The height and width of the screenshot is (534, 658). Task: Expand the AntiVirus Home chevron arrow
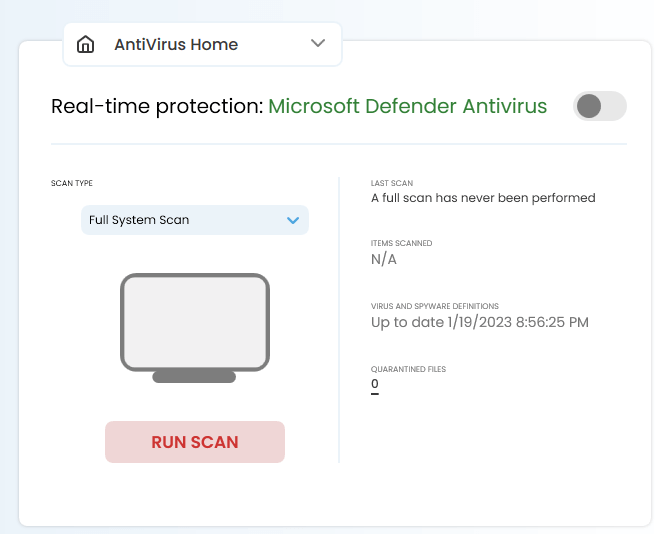coord(318,43)
